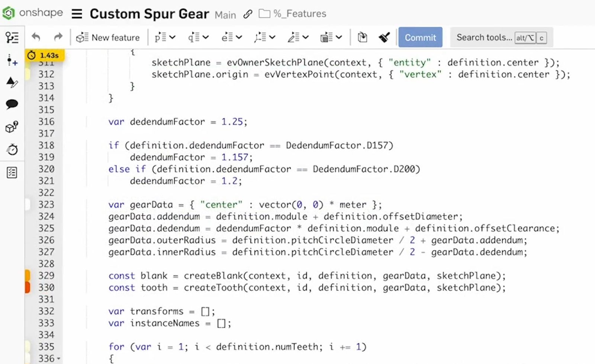This screenshot has height=364, width=595.
Task: Collapse code fold at line 336
Action: pyautogui.click(x=59, y=359)
